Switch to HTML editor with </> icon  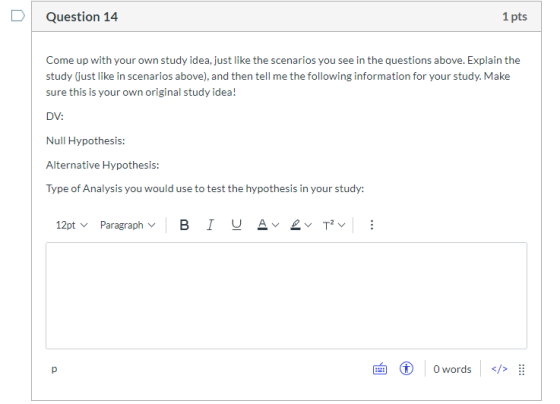click(499, 369)
